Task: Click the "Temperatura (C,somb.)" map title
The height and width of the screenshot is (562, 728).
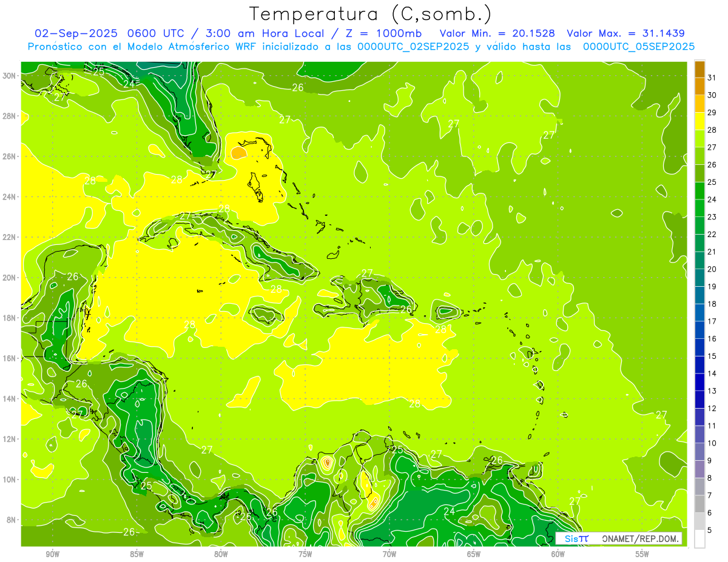Action: [x=371, y=14]
